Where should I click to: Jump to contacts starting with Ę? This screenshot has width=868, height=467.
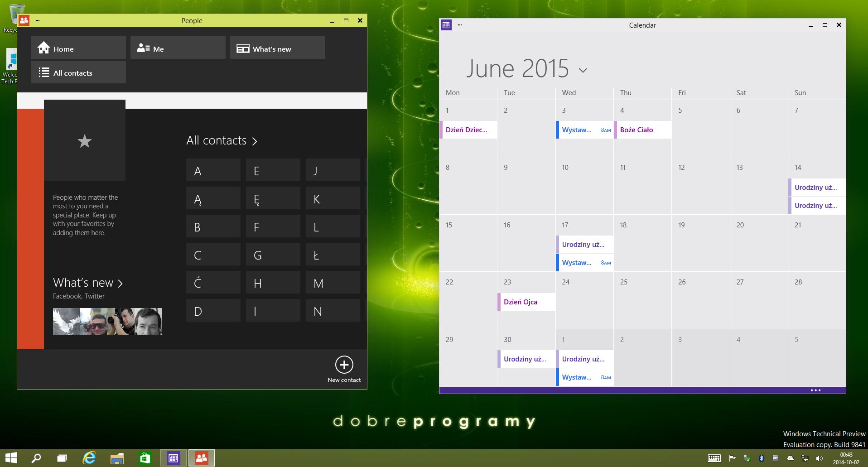[273, 198]
